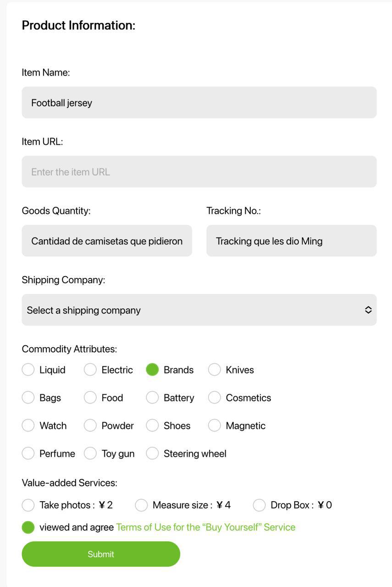Image resolution: width=392 pixels, height=587 pixels.
Task: Focus the Tracking No. text field
Action: click(291, 241)
